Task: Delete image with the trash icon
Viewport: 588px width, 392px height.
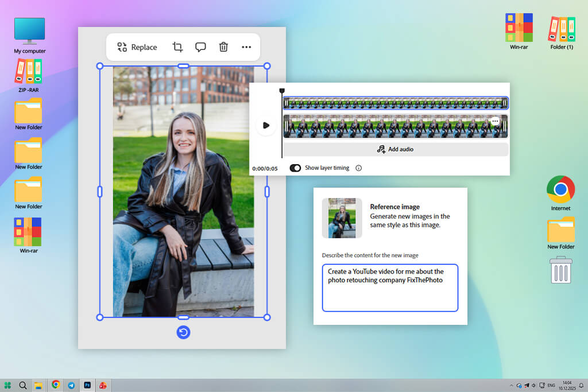Action: pyautogui.click(x=223, y=47)
